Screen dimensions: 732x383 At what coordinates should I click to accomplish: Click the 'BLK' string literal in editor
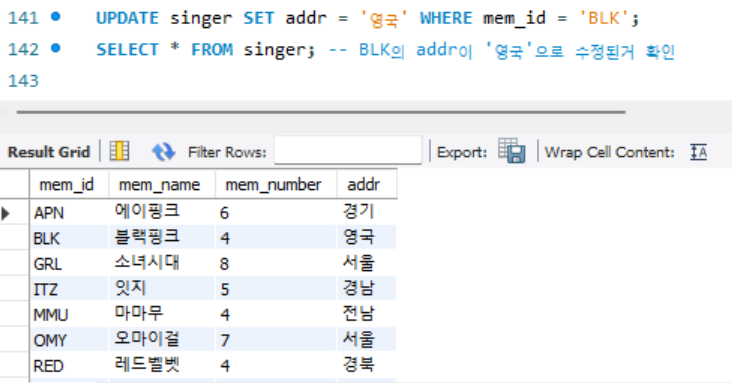[604, 18]
